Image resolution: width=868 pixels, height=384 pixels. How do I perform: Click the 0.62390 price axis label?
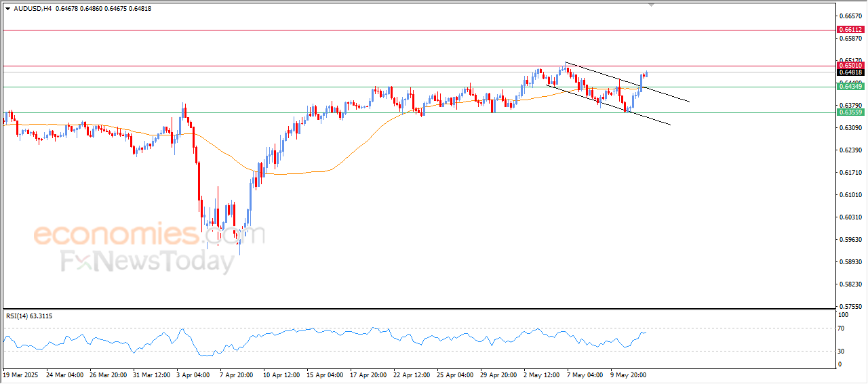(x=850, y=150)
